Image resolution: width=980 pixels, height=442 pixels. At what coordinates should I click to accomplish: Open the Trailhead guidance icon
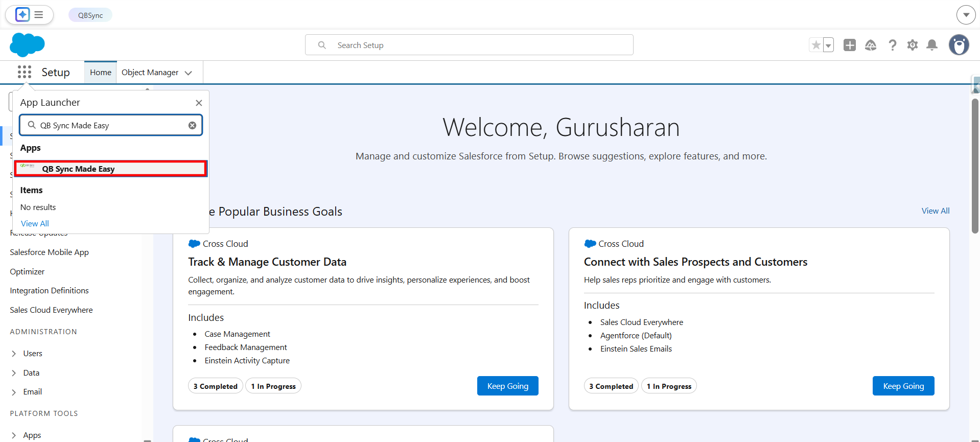click(871, 45)
